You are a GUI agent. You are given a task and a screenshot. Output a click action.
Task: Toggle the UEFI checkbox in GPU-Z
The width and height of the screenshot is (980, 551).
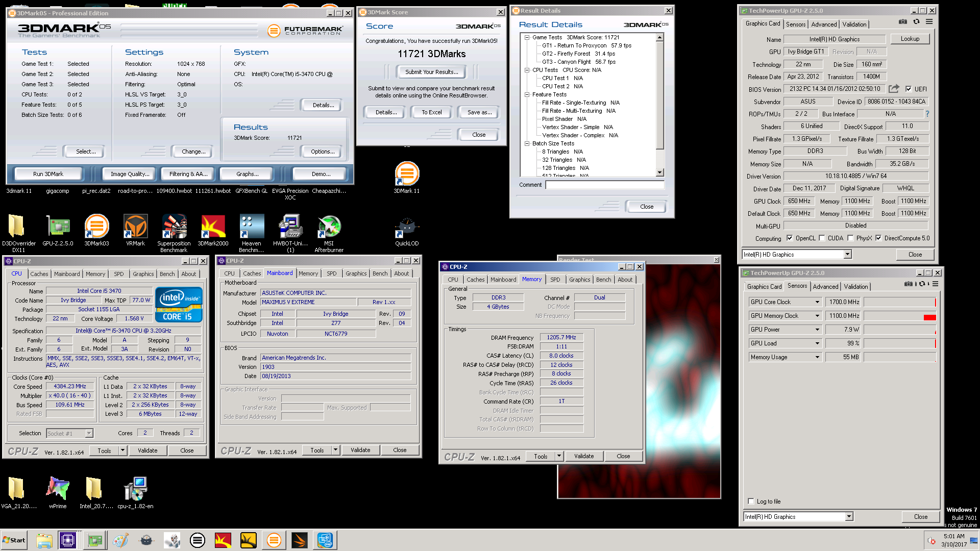pos(909,89)
